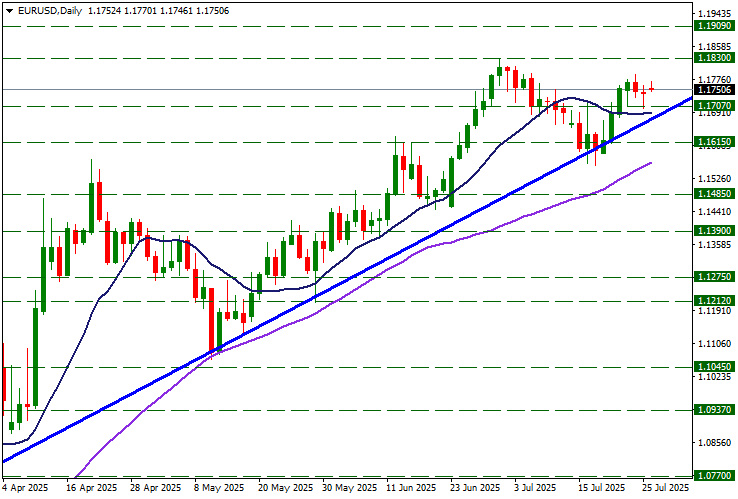Select the 1.18300 price level label

pyautogui.click(x=714, y=58)
